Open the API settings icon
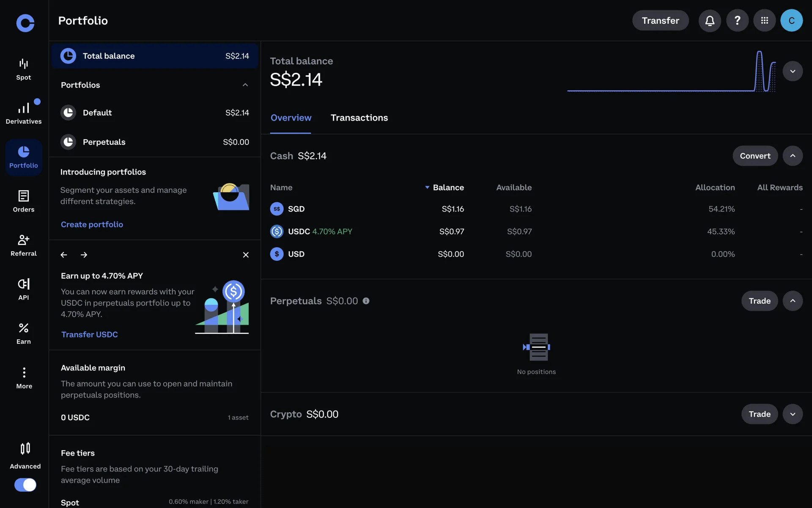812x508 pixels. [24, 284]
